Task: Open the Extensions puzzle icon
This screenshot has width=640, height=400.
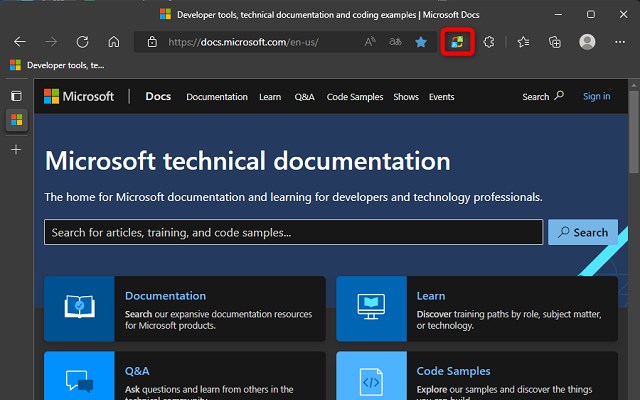Action: (x=489, y=42)
